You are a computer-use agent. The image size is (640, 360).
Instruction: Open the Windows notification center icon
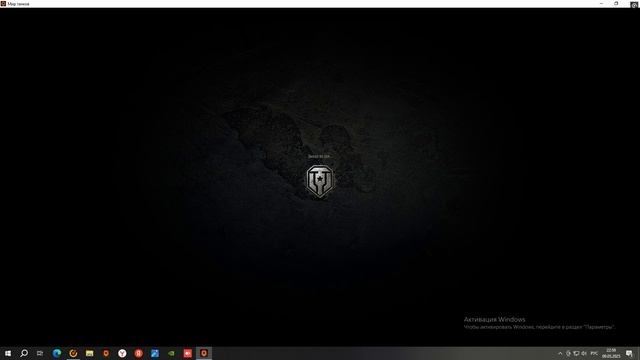[629, 353]
